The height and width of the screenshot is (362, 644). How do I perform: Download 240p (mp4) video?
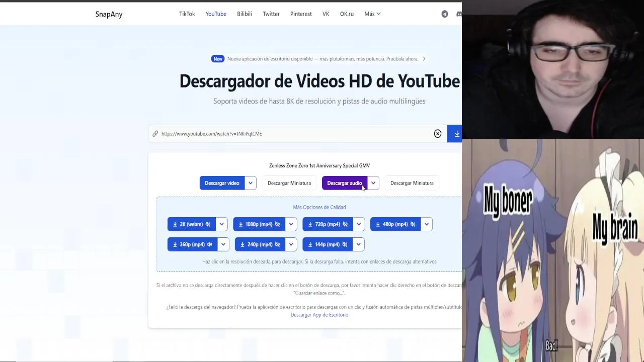point(260,244)
